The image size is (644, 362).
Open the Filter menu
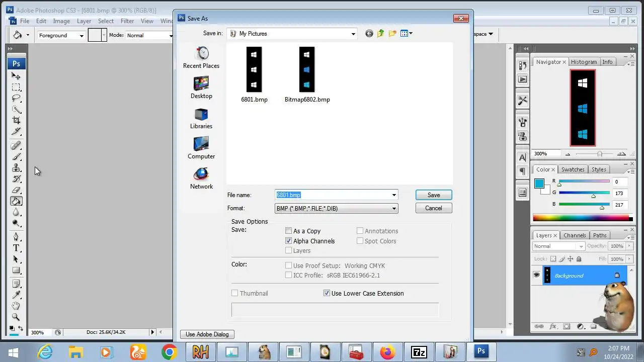coord(127,21)
